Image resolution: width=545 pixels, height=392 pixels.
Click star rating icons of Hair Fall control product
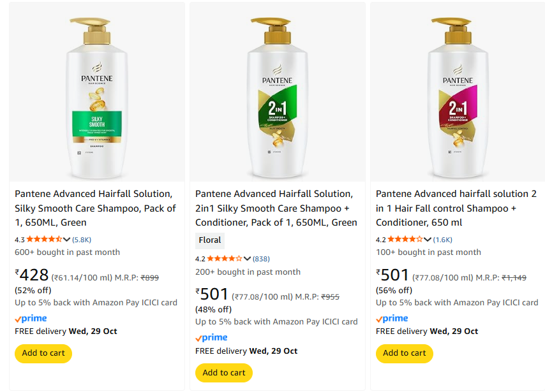click(405, 240)
